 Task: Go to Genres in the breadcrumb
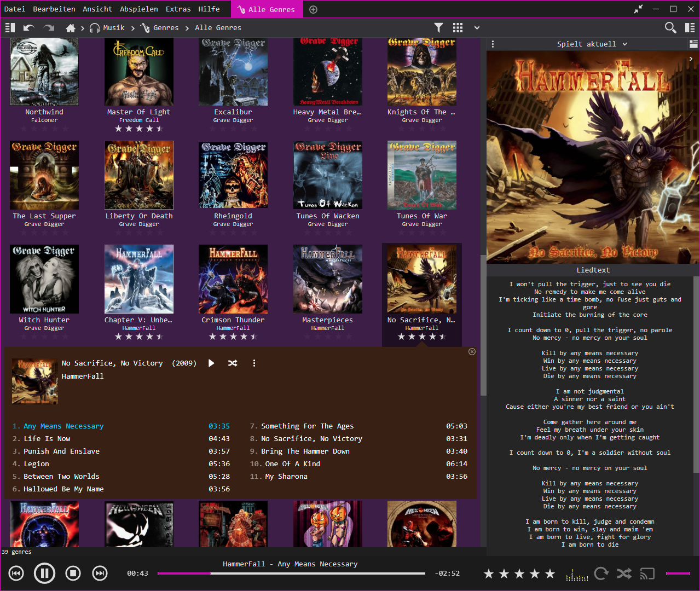159,27
